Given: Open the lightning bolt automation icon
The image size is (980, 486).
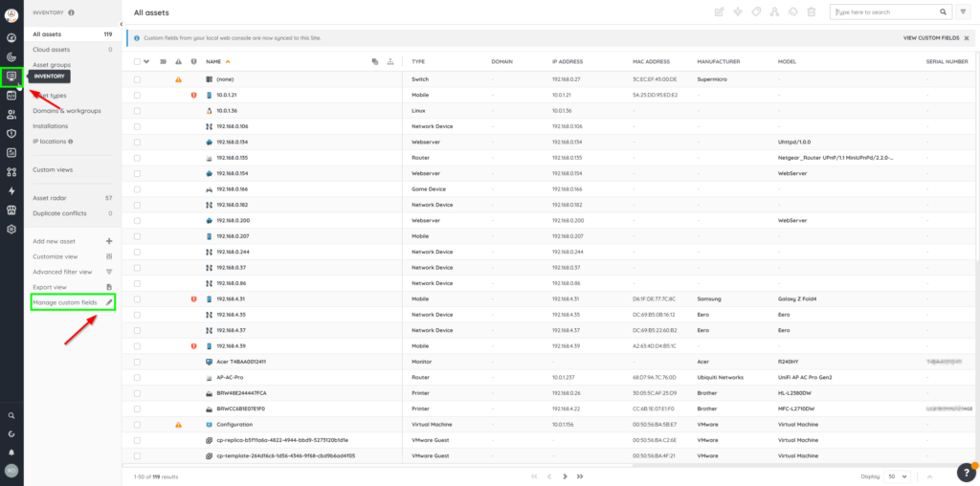Looking at the screenshot, I should coord(11,190).
